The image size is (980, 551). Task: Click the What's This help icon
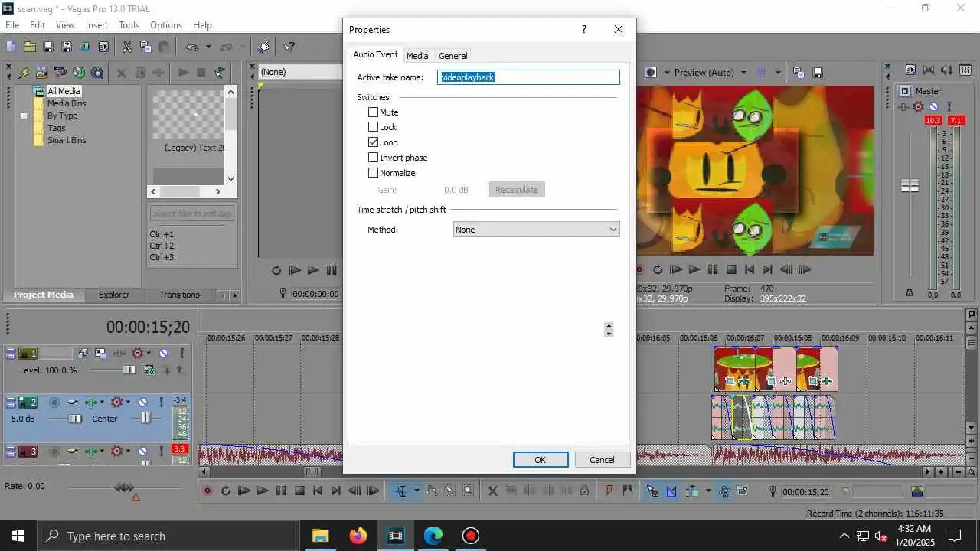[289, 47]
